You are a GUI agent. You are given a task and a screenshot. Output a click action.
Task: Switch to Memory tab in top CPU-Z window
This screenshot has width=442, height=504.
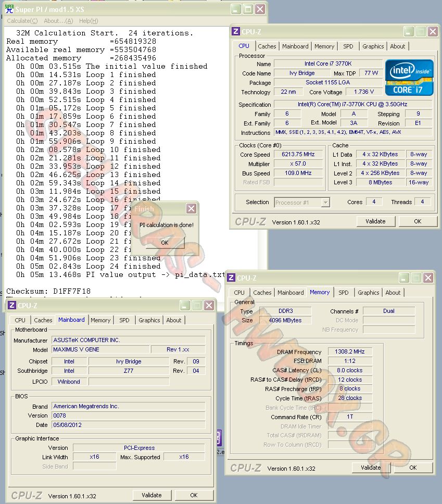[324, 46]
